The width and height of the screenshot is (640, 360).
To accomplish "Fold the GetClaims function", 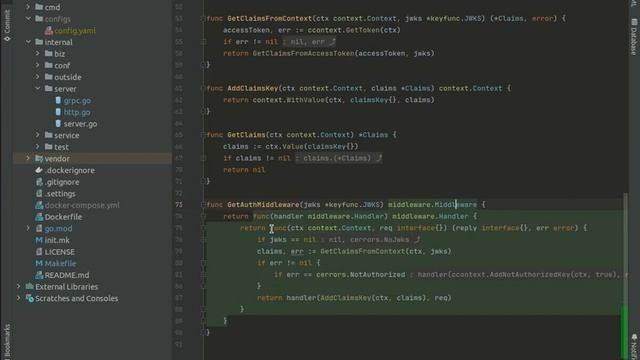I will pyautogui.click(x=203, y=135).
